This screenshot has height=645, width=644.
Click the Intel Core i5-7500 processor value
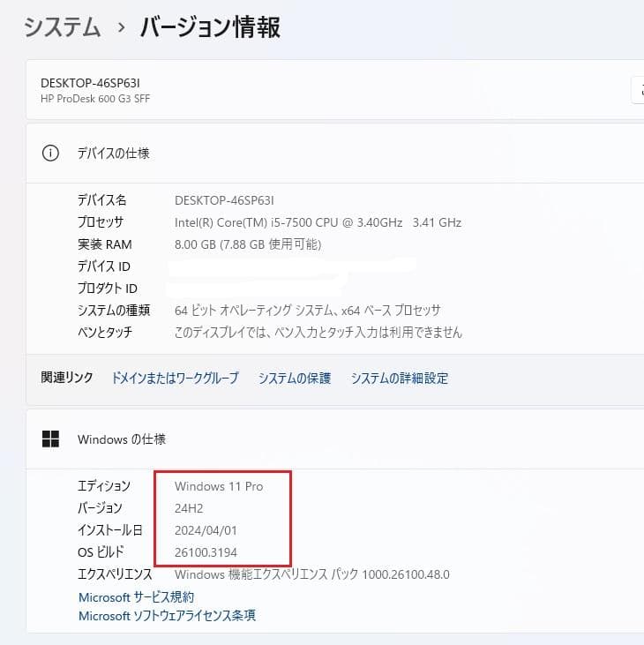[318, 222]
